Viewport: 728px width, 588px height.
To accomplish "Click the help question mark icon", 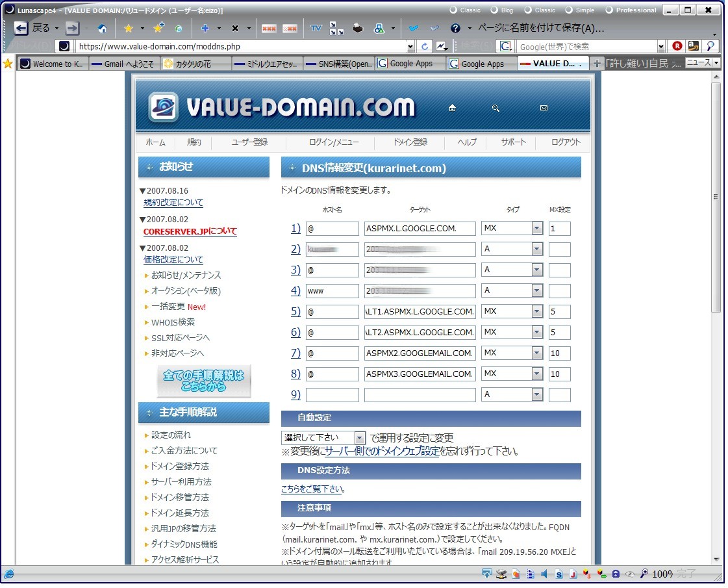I will pyautogui.click(x=455, y=29).
